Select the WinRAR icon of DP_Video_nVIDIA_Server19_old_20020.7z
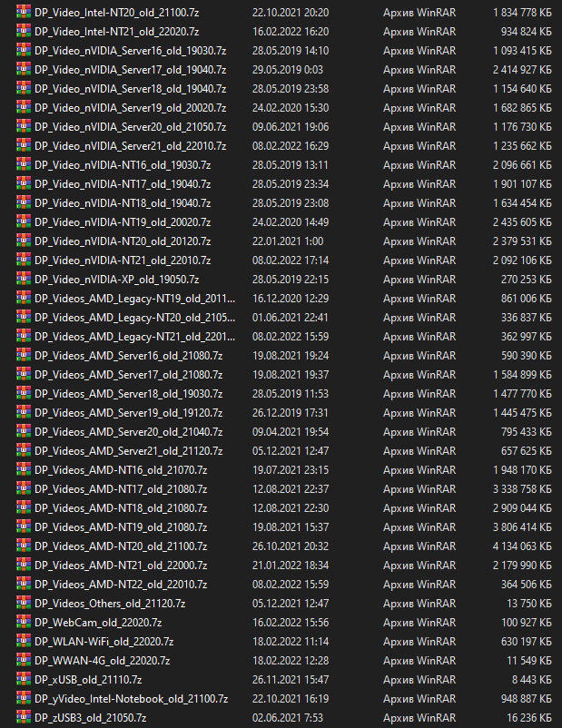 coord(24,107)
